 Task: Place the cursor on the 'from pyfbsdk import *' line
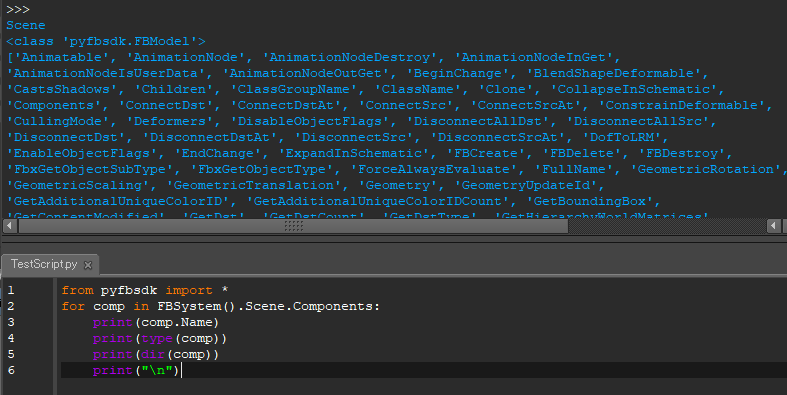coord(145,290)
